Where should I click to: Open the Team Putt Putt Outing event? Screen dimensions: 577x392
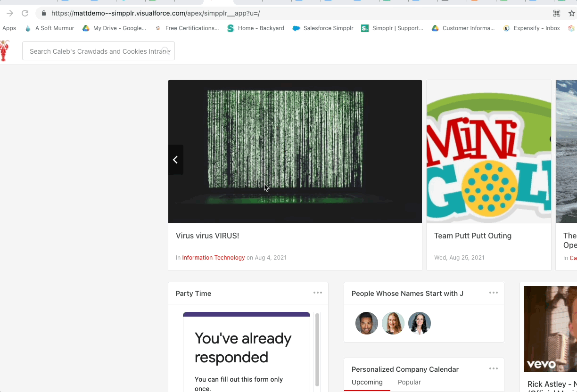pyautogui.click(x=473, y=236)
